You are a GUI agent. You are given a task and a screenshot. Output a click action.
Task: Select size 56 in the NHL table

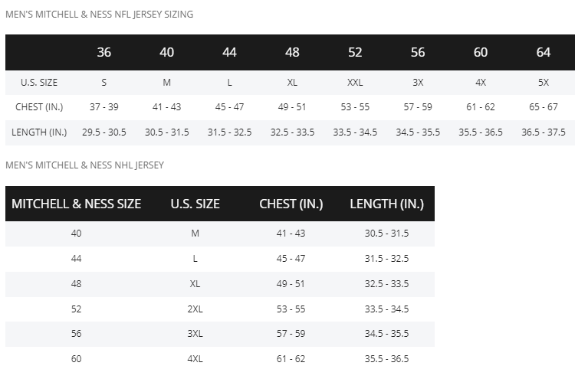coord(76,333)
